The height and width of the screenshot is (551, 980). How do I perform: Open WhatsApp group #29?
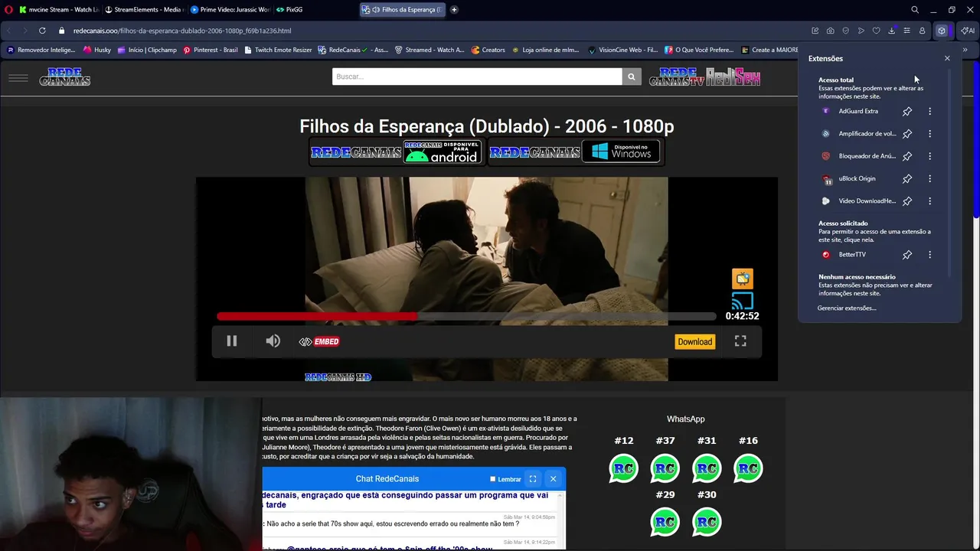[665, 523]
